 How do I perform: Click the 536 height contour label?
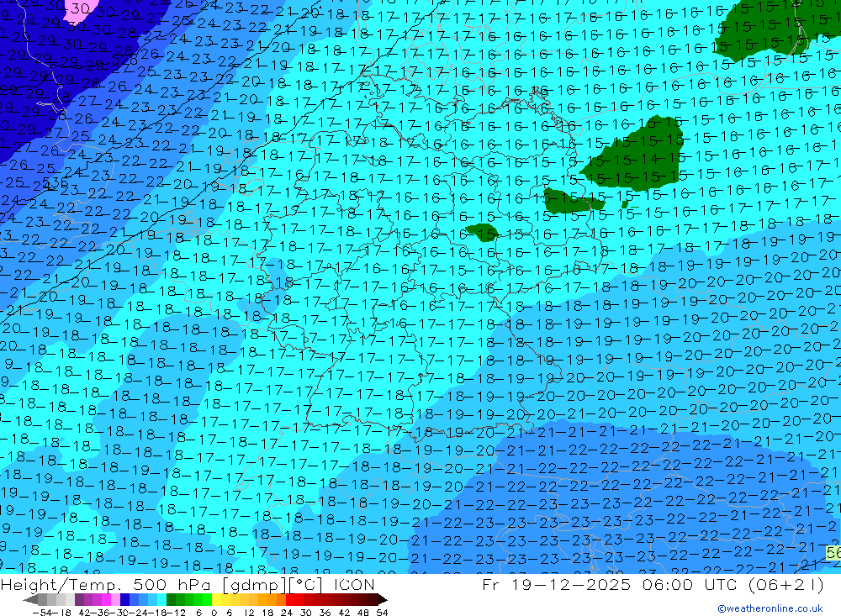click(x=56, y=182)
